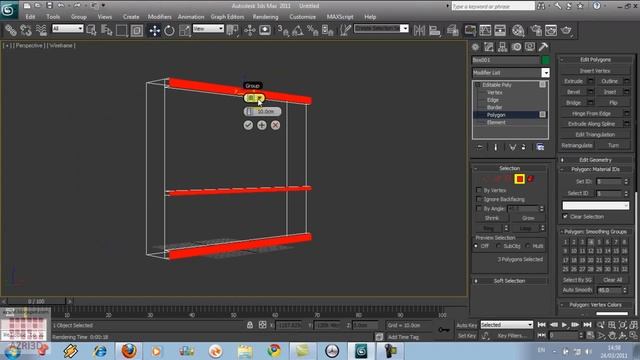Click the Grow selection button
This screenshot has height=360, width=640.
pyautogui.click(x=528, y=218)
